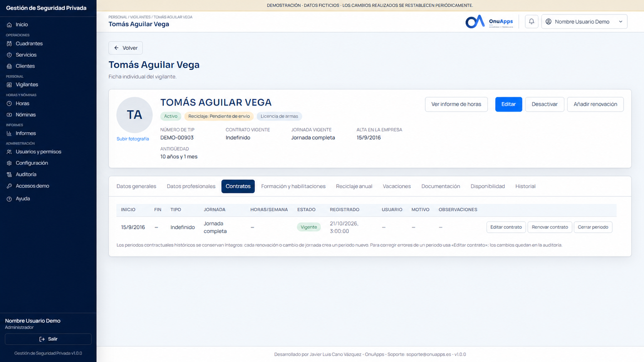This screenshot has height=362, width=644.
Task: Click the ESTADO column header
Action: click(x=306, y=210)
